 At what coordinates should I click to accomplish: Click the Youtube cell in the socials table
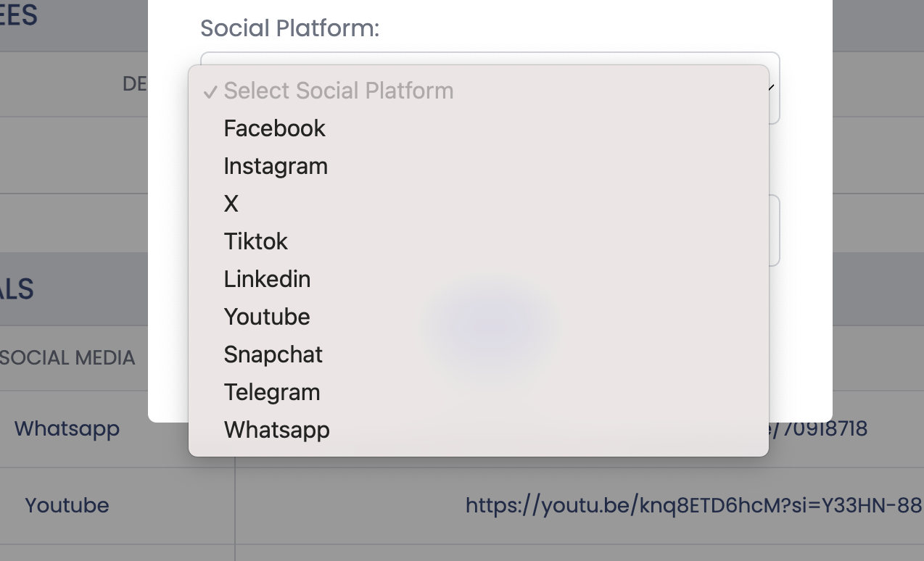[x=67, y=505]
